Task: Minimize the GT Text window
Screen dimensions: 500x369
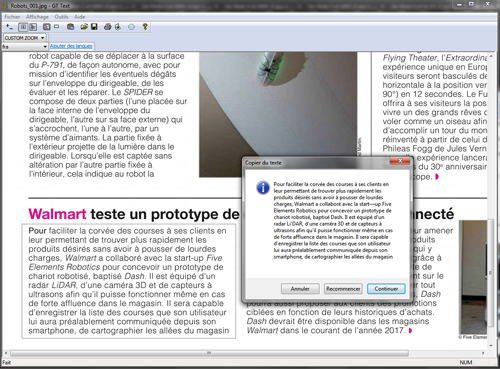Action: (x=460, y=4)
